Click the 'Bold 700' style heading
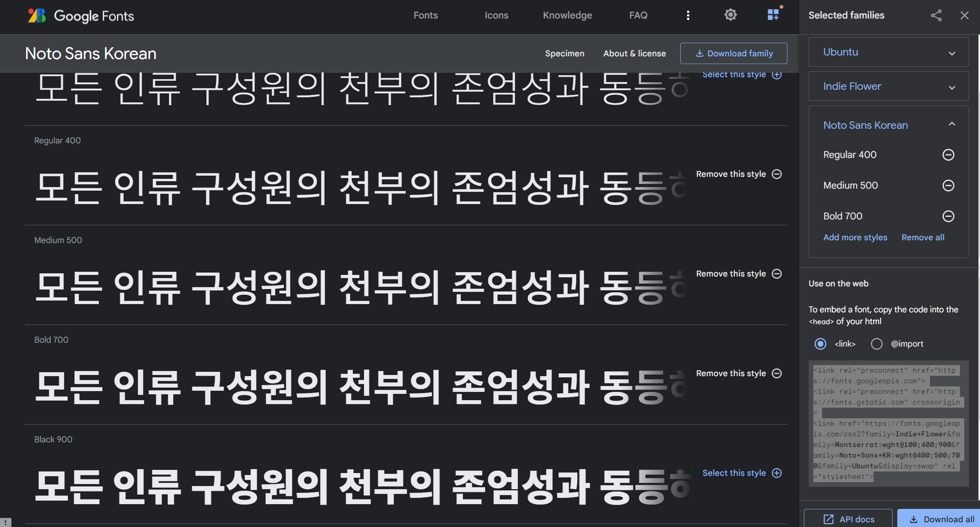Screen dimensions: 980x527 51,340
